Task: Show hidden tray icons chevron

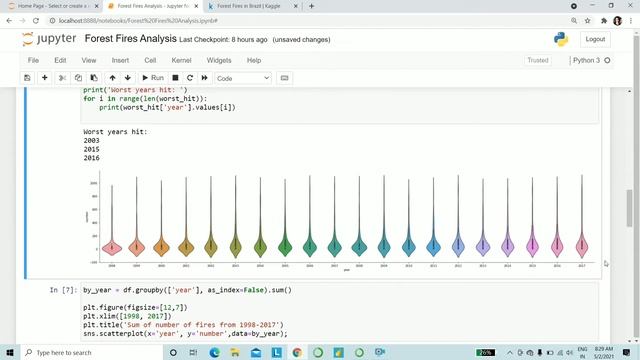Action: [510, 352]
